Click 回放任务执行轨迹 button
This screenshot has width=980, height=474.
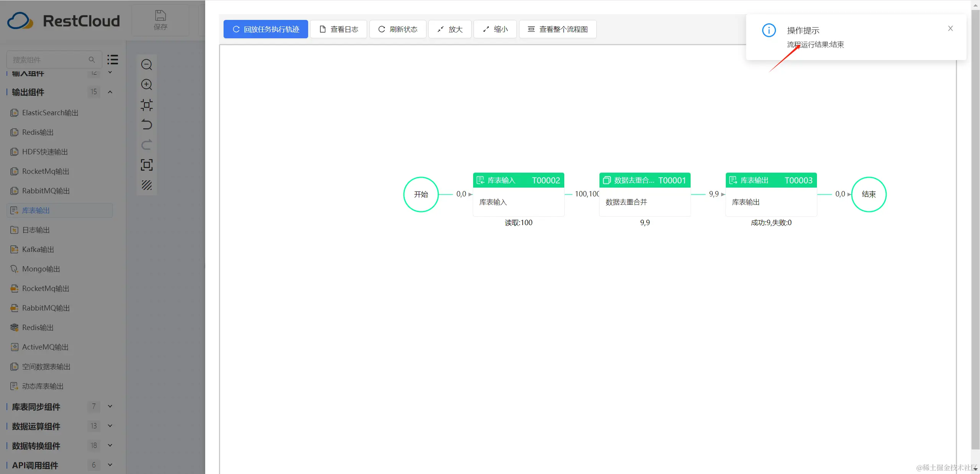[x=266, y=29]
